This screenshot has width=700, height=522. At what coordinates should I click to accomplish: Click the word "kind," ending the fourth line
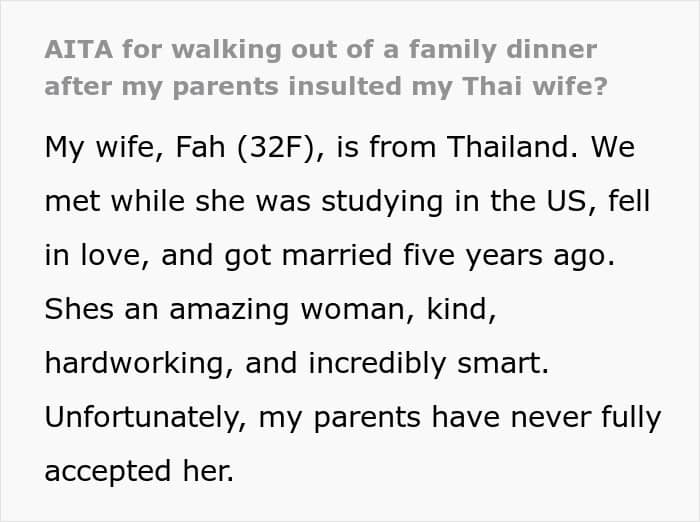(x=453, y=308)
